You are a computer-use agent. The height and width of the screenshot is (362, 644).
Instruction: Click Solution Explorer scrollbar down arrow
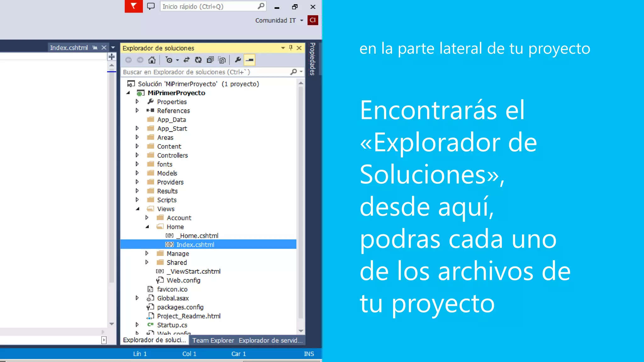pos(301,331)
